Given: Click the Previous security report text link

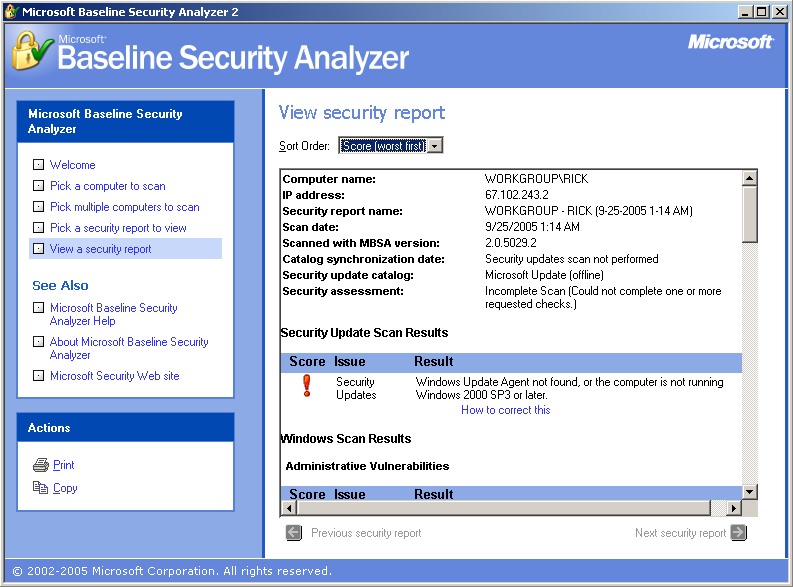Looking at the screenshot, I should [x=366, y=533].
